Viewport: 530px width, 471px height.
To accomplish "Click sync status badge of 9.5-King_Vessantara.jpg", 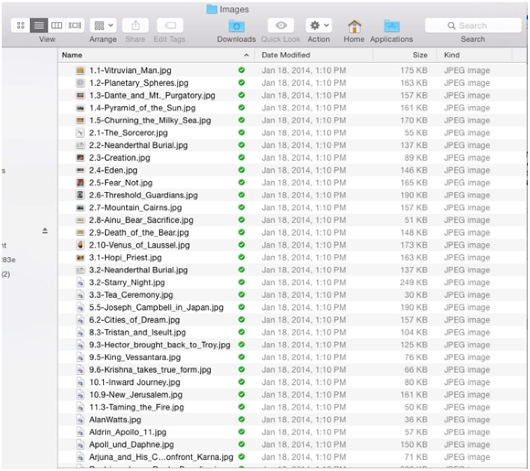I will click(241, 357).
